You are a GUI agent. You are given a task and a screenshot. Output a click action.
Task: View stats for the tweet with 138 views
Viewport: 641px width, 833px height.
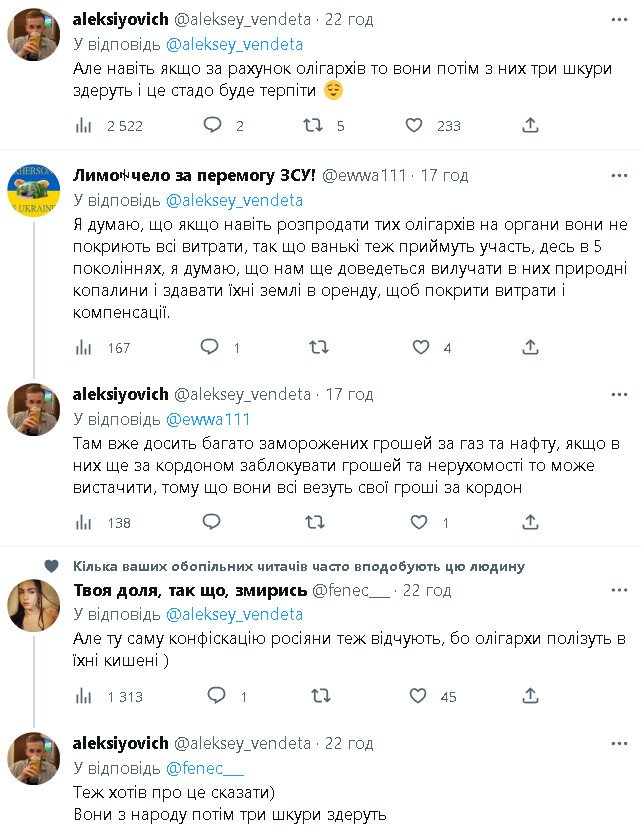[x=84, y=522]
